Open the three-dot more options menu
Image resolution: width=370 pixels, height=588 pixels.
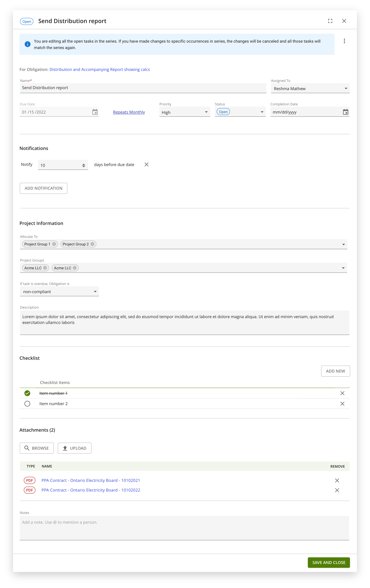tap(344, 41)
